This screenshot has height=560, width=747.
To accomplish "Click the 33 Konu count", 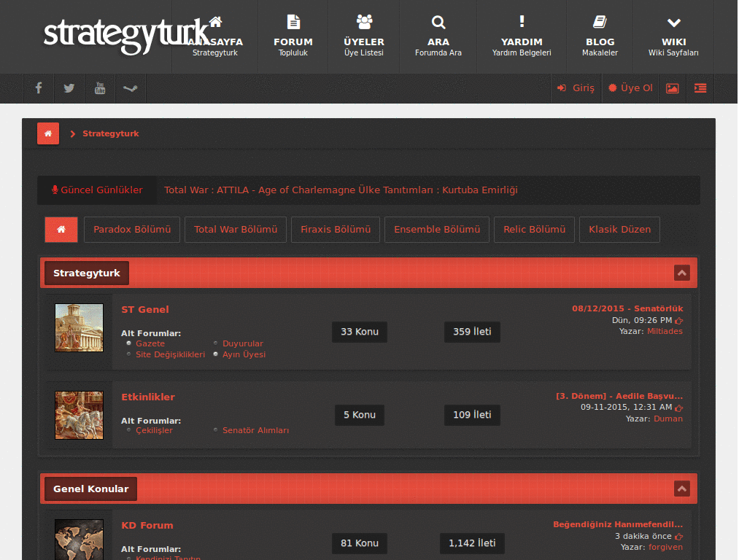I will coord(360,332).
